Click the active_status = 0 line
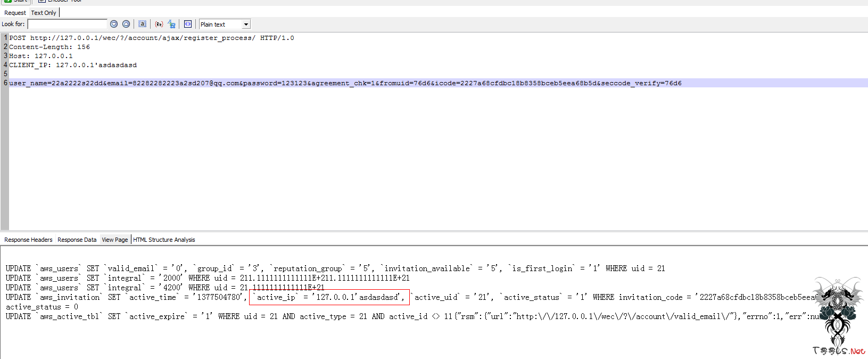868x359 pixels. pyautogui.click(x=42, y=307)
